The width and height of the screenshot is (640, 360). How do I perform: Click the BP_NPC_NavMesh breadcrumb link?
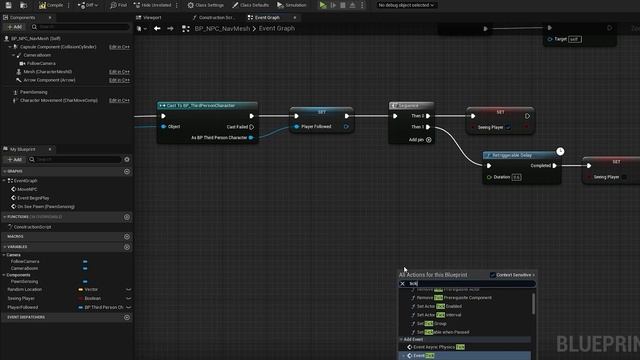click(222, 29)
